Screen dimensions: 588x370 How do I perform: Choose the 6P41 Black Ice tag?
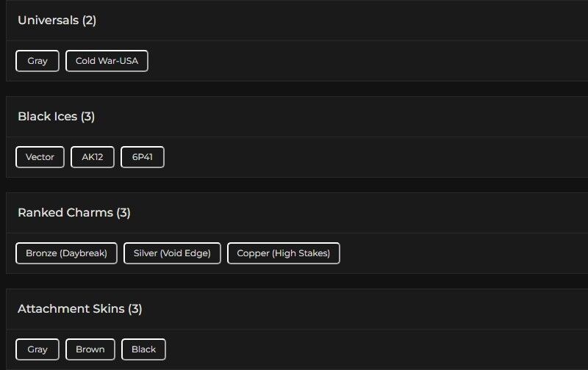143,157
